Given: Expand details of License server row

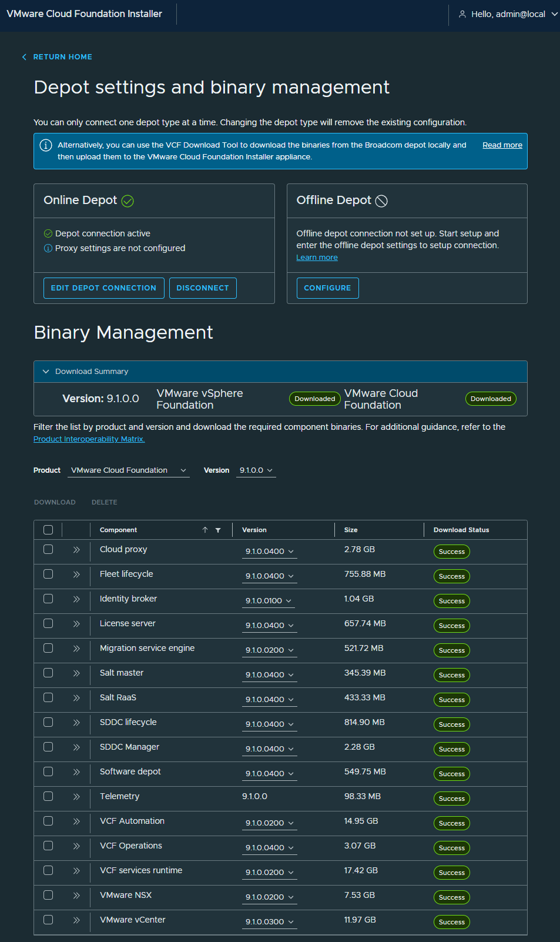Looking at the screenshot, I should tap(76, 624).
